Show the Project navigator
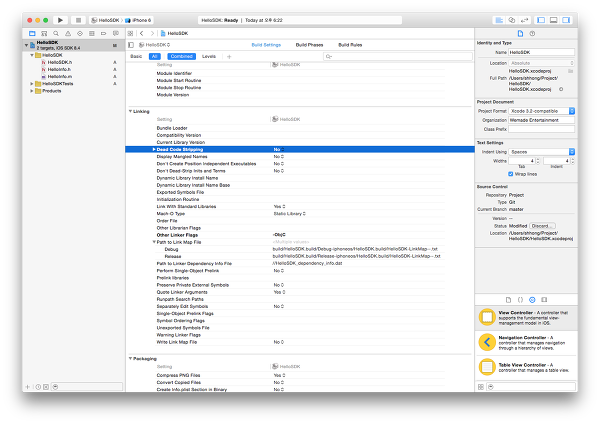This screenshot has height=424, width=600. [32, 34]
